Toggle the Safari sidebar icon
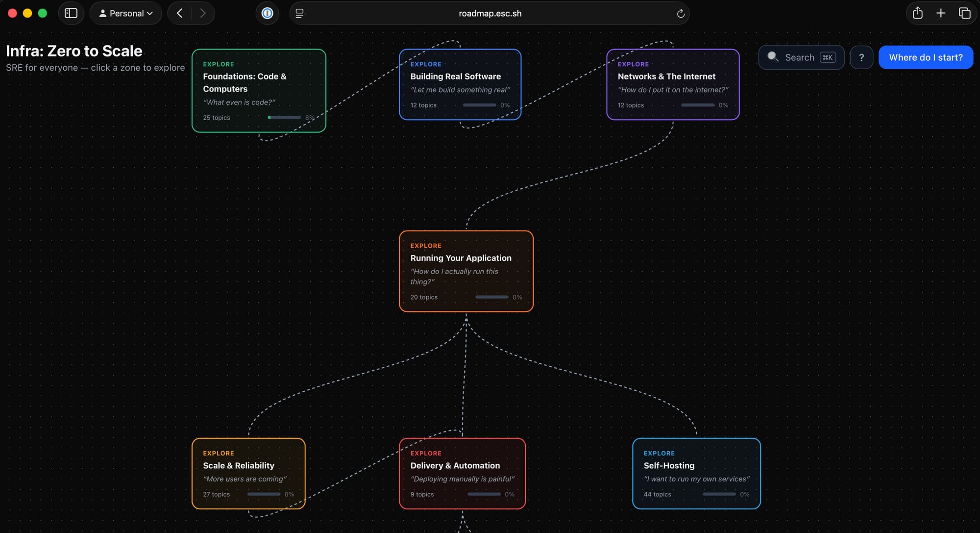The height and width of the screenshot is (533, 980). (x=71, y=13)
